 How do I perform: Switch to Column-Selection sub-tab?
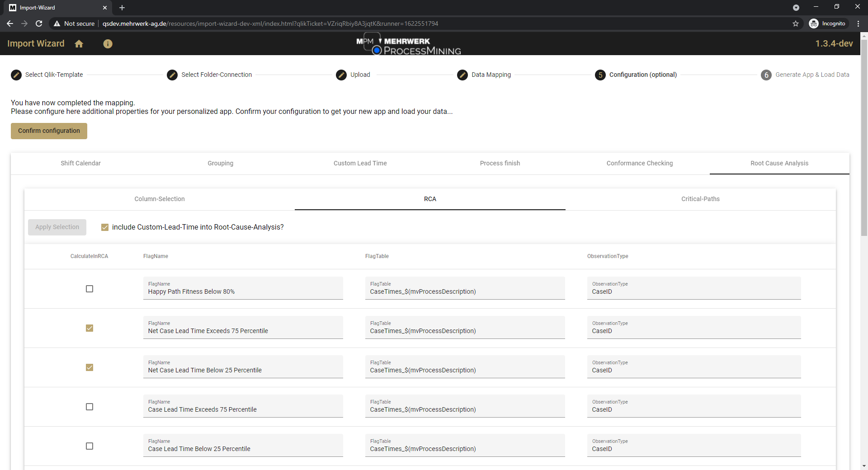click(x=160, y=199)
